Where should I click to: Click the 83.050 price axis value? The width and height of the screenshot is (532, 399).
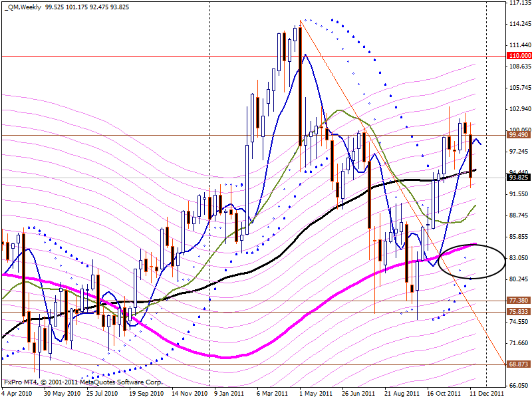point(519,258)
